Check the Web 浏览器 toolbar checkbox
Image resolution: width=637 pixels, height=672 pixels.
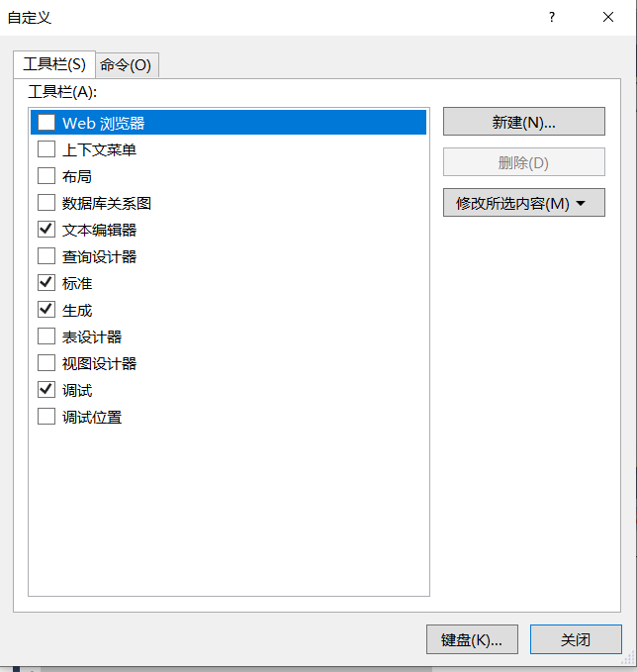pyautogui.click(x=46, y=123)
